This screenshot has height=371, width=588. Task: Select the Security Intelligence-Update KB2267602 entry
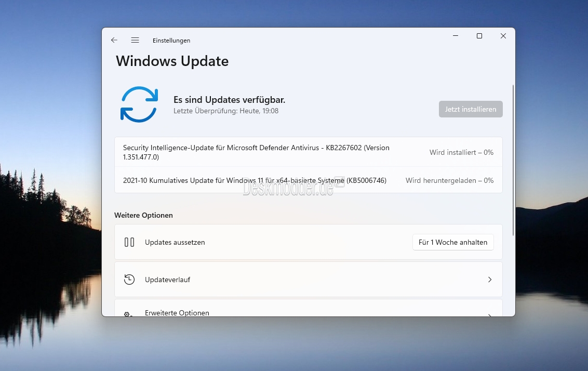[308, 152]
